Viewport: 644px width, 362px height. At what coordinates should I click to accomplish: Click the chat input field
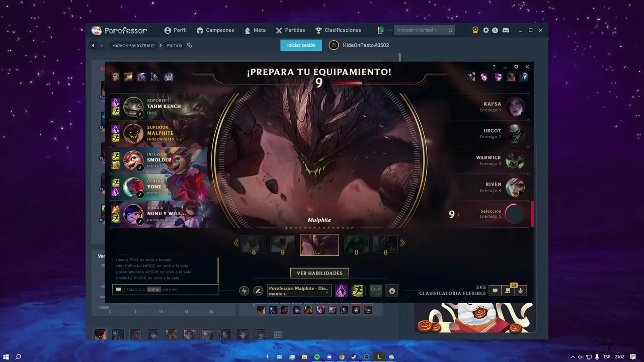pos(166,290)
